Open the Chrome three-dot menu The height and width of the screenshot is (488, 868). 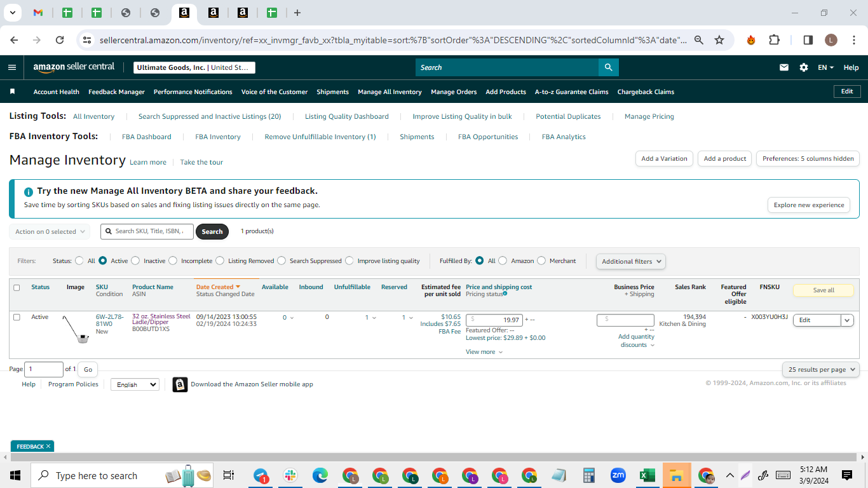(x=853, y=40)
